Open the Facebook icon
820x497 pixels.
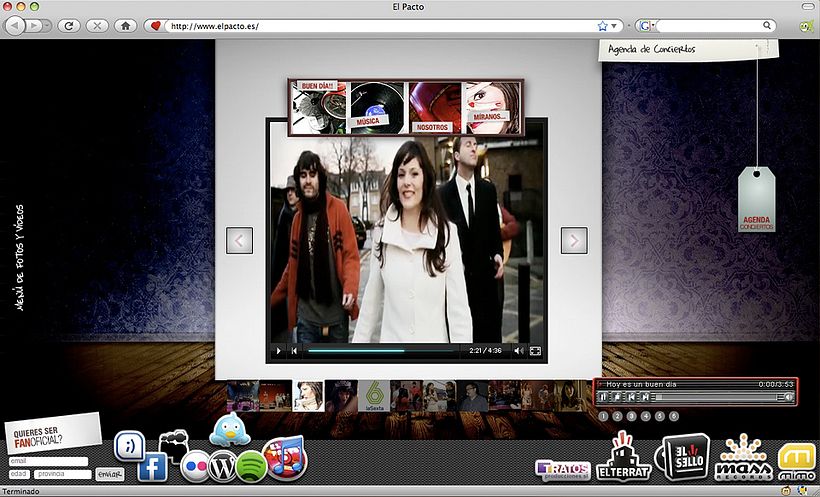pos(152,467)
